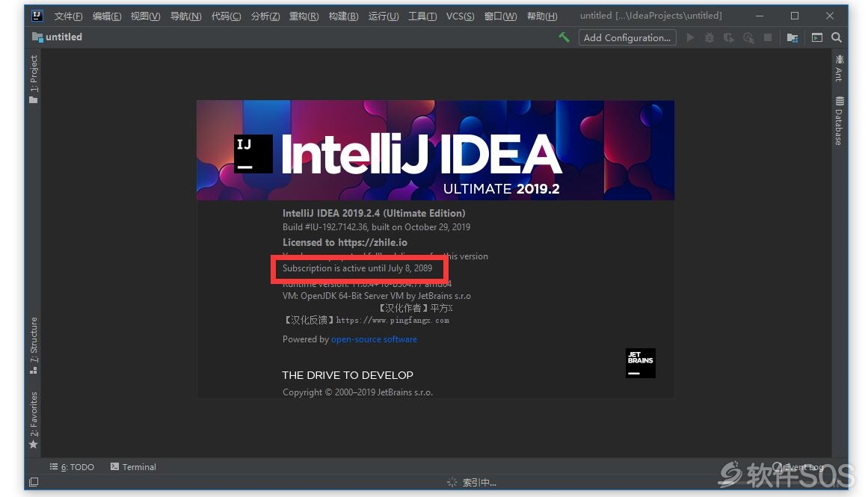Open the Project tool window tab
Screen dimensions: 868x497
pyautogui.click(x=34, y=79)
